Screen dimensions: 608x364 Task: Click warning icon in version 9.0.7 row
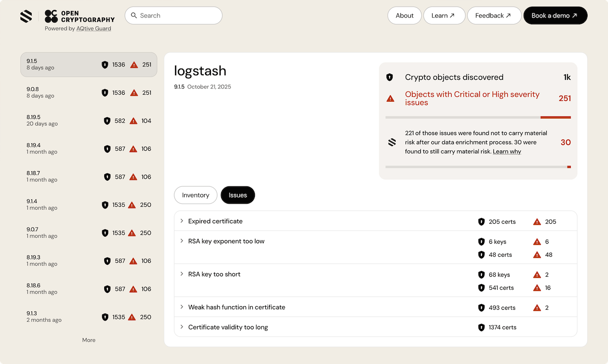[x=132, y=233]
